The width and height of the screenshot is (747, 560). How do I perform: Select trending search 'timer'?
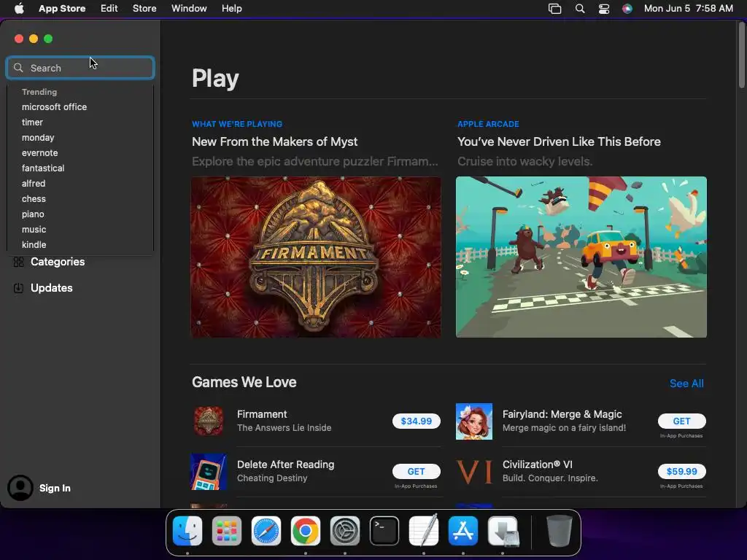point(32,122)
